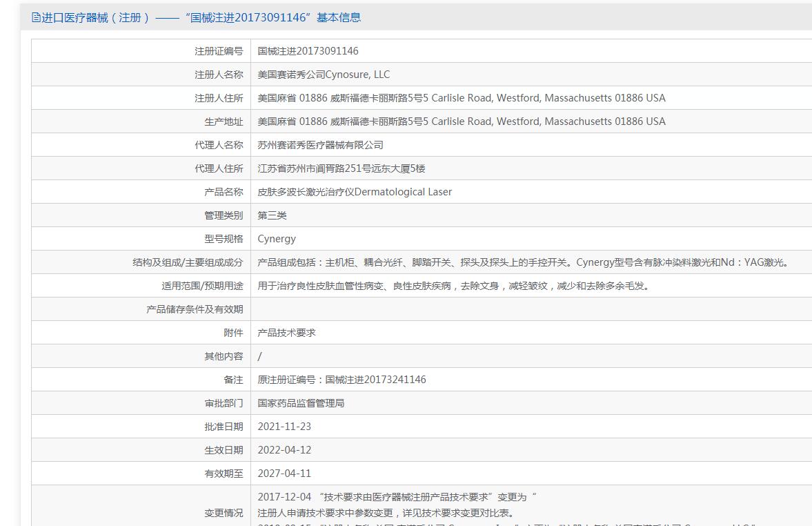Image resolution: width=812 pixels, height=526 pixels.
Task: Click the label 备注
Action: click(x=233, y=380)
